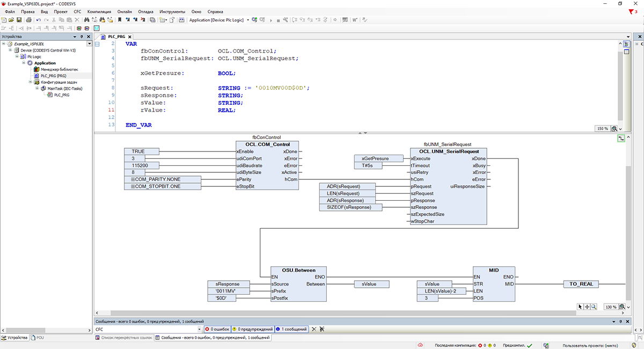This screenshot has height=349, width=644.
Task: Click the Toggle bookmark icon
Action: (x=120, y=20)
